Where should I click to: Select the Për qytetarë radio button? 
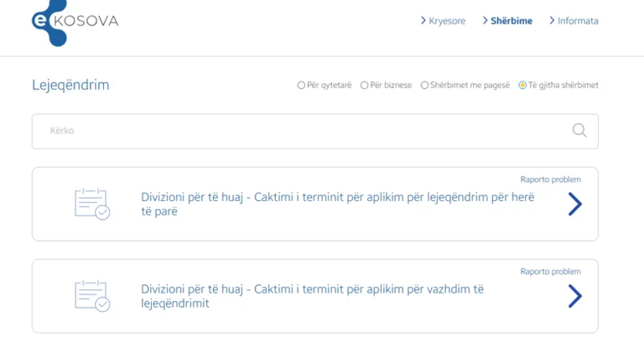point(301,85)
